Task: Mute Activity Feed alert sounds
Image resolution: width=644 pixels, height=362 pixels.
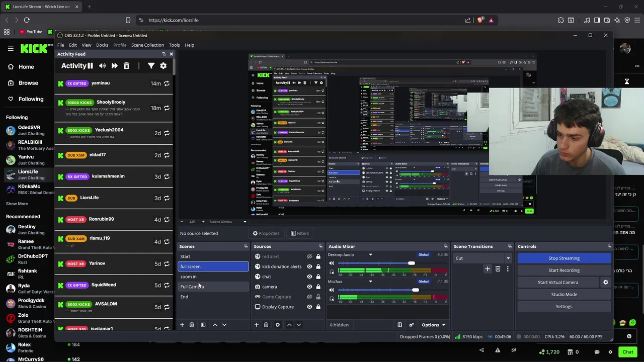Action: (x=103, y=66)
